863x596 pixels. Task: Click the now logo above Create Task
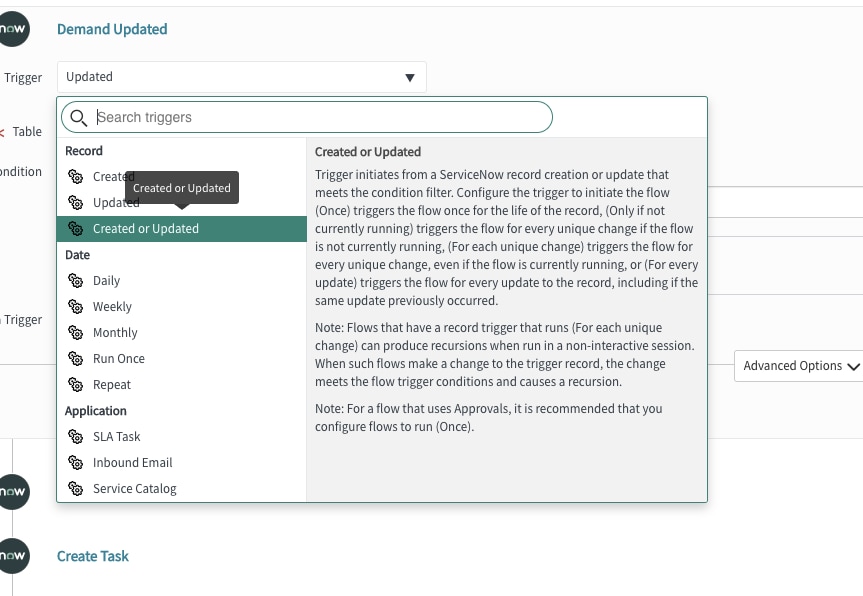pos(13,491)
